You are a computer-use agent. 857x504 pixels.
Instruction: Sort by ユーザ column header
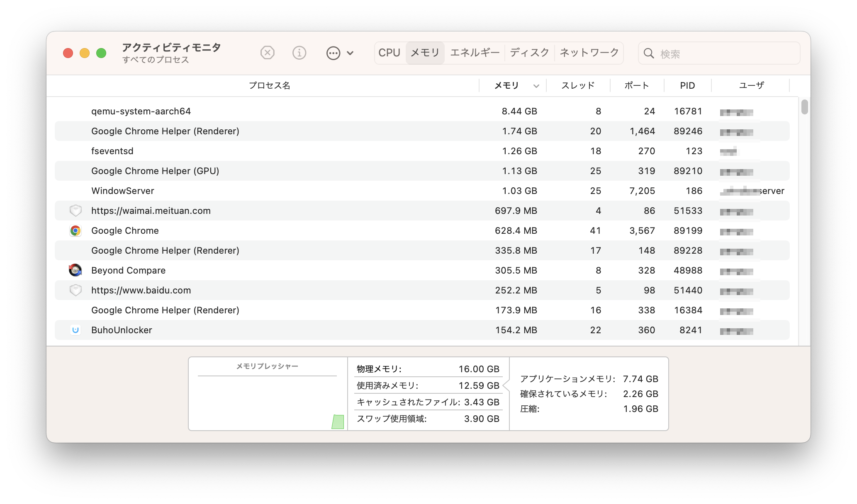(751, 85)
